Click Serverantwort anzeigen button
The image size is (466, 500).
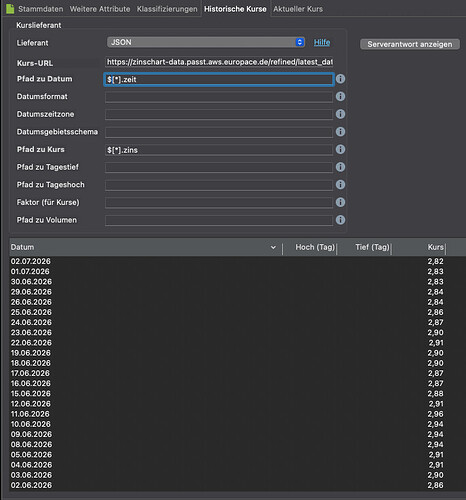(x=410, y=44)
